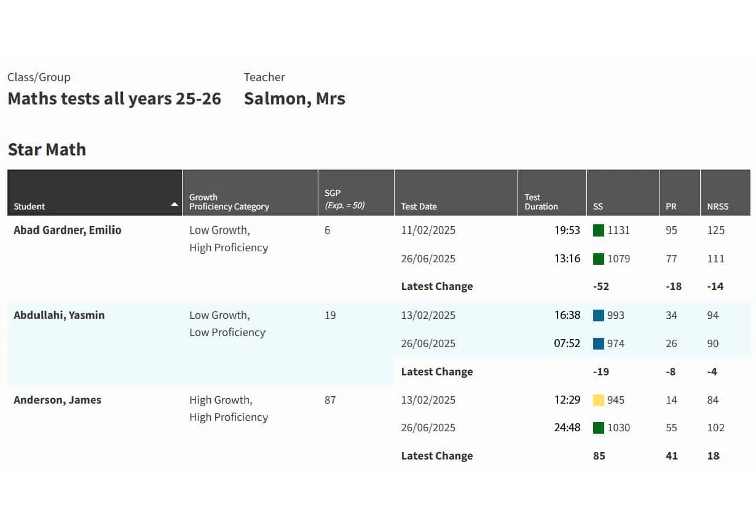Screen dimensions: 756x532
Task: Click the SS column header
Action: tap(623, 192)
